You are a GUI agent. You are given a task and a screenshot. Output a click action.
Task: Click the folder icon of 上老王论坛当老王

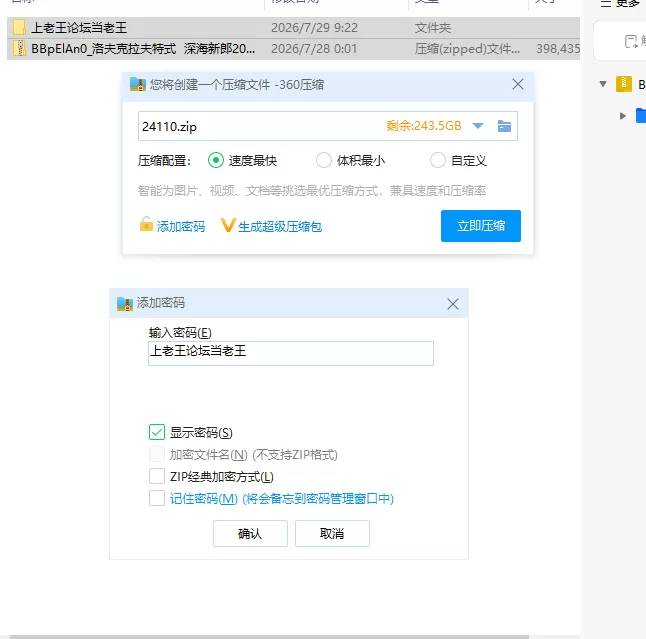(x=19, y=28)
